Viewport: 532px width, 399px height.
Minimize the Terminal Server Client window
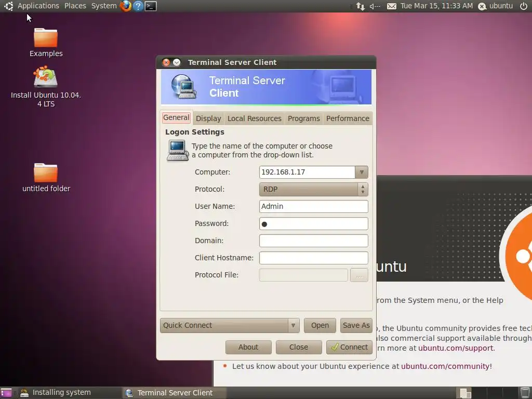coord(177,62)
